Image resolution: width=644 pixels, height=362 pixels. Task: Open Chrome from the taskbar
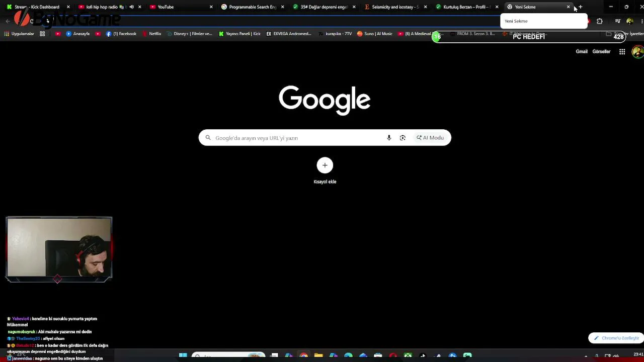point(304,356)
